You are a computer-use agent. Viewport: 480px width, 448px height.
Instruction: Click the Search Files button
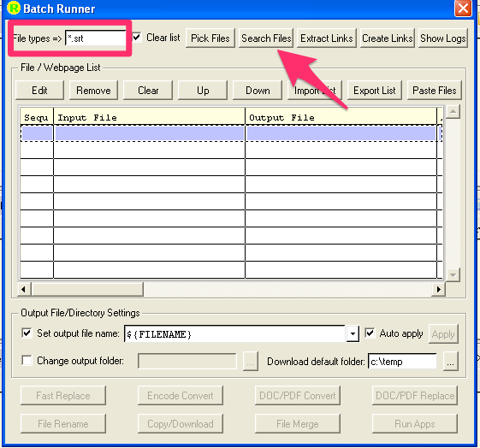[266, 38]
